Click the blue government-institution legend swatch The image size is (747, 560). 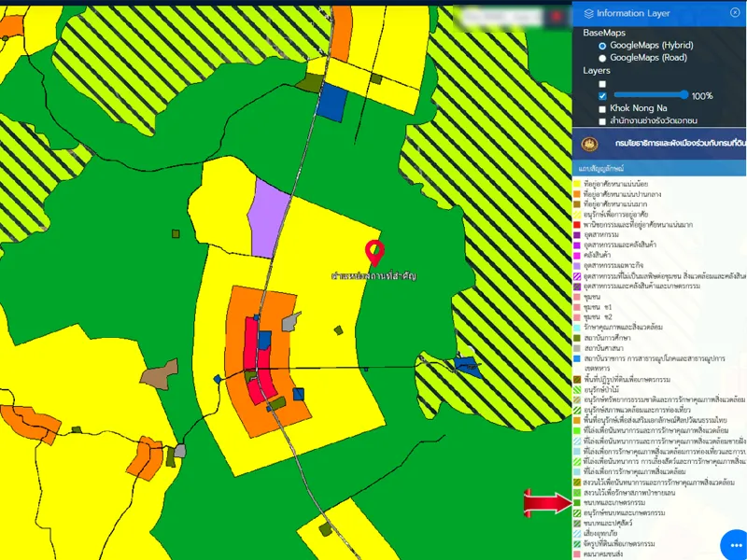click(x=577, y=358)
